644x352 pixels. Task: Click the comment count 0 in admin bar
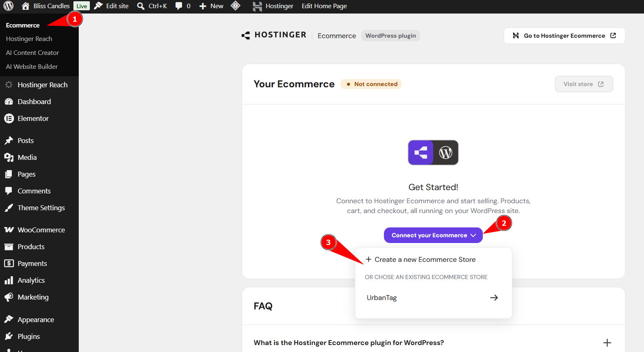click(189, 6)
